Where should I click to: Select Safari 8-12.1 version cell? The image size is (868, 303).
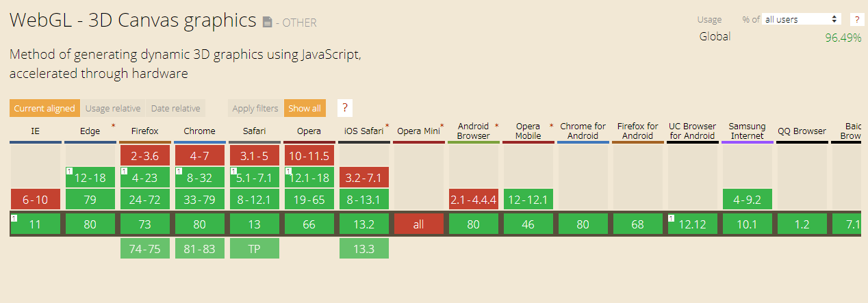click(254, 200)
